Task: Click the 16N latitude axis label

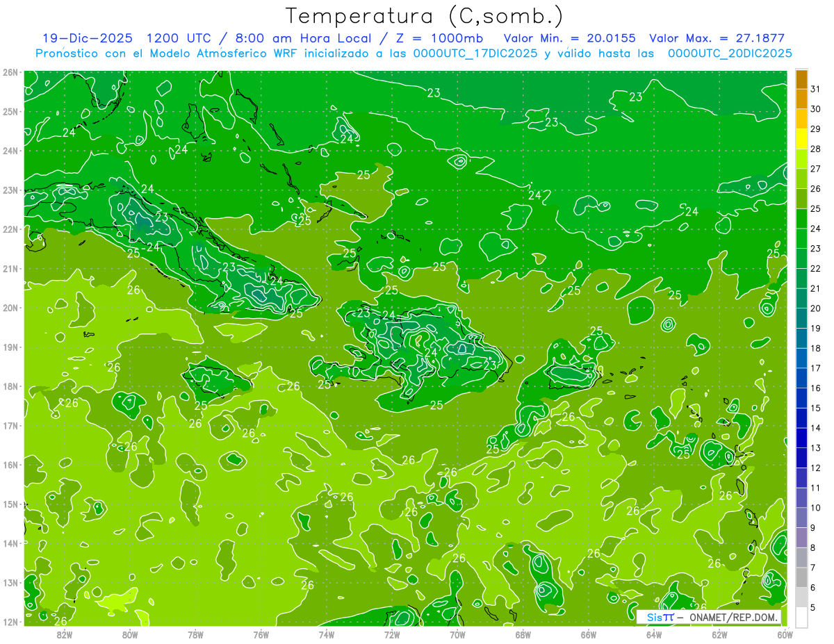Action: pyautogui.click(x=10, y=465)
